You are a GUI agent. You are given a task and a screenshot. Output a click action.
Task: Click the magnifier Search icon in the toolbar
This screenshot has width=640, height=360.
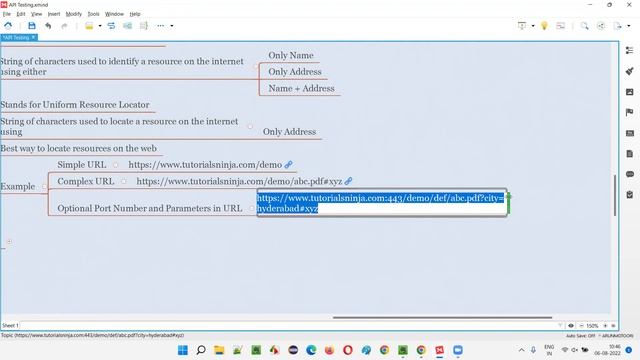[x=584, y=26]
